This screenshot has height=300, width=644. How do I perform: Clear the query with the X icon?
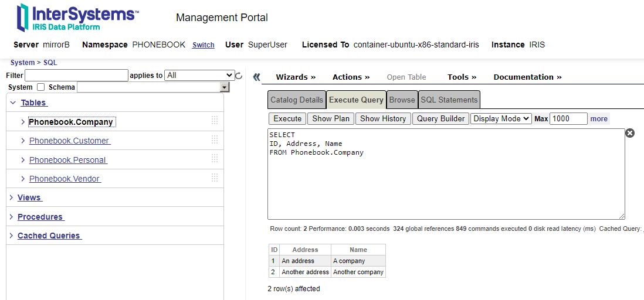pyautogui.click(x=630, y=133)
